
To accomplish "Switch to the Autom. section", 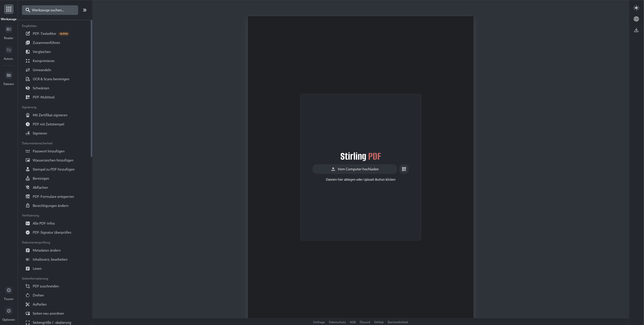I will click(x=9, y=50).
